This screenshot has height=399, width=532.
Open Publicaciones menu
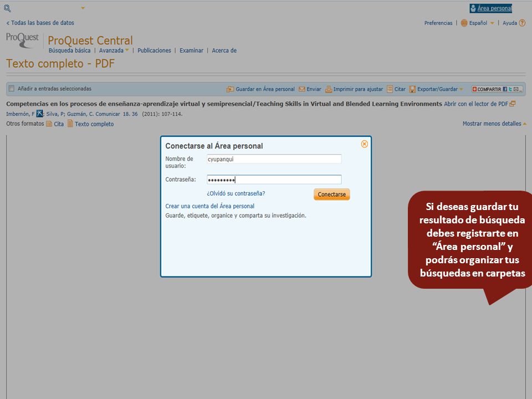[x=154, y=50]
